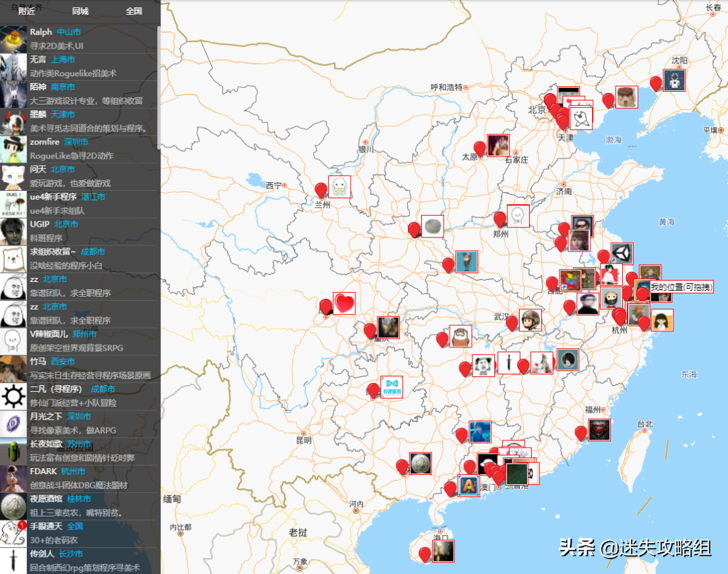
Task: Click the dark haired avatar in Jiangxi
Action: (x=568, y=360)
